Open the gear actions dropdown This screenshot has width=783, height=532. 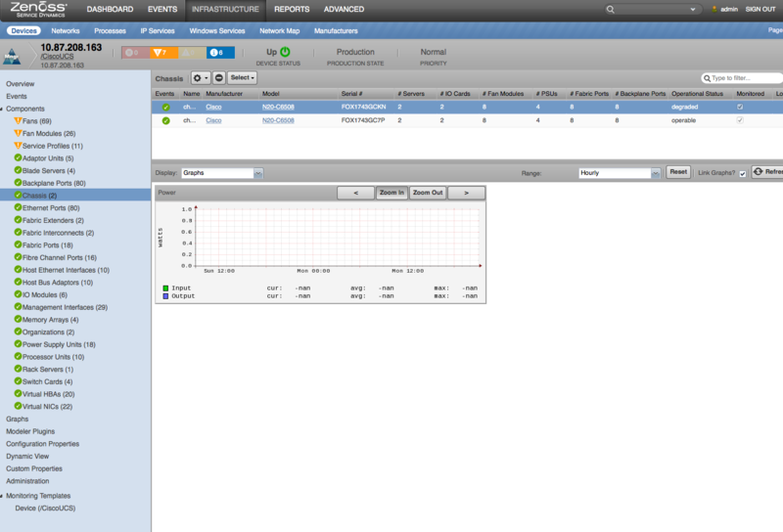(x=201, y=78)
